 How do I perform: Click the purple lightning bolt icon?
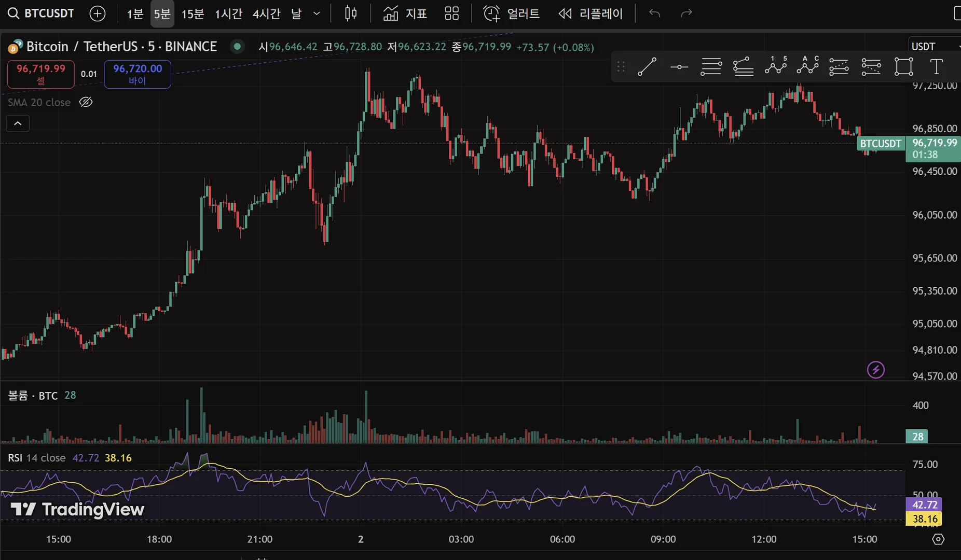[x=876, y=370]
